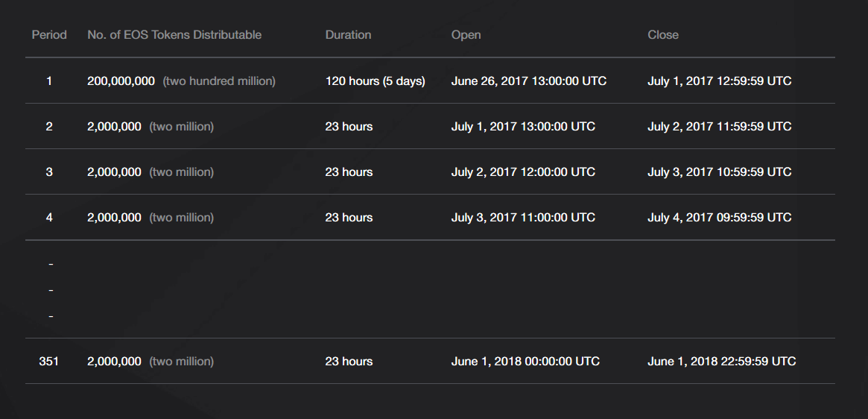
Task: Select period number 3 cell
Action: pos(49,171)
